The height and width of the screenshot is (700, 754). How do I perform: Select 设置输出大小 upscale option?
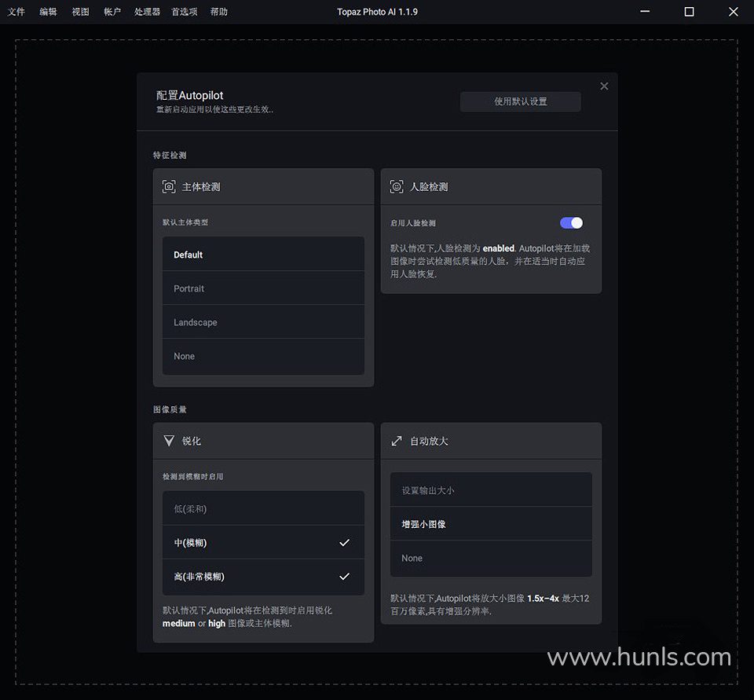click(491, 490)
